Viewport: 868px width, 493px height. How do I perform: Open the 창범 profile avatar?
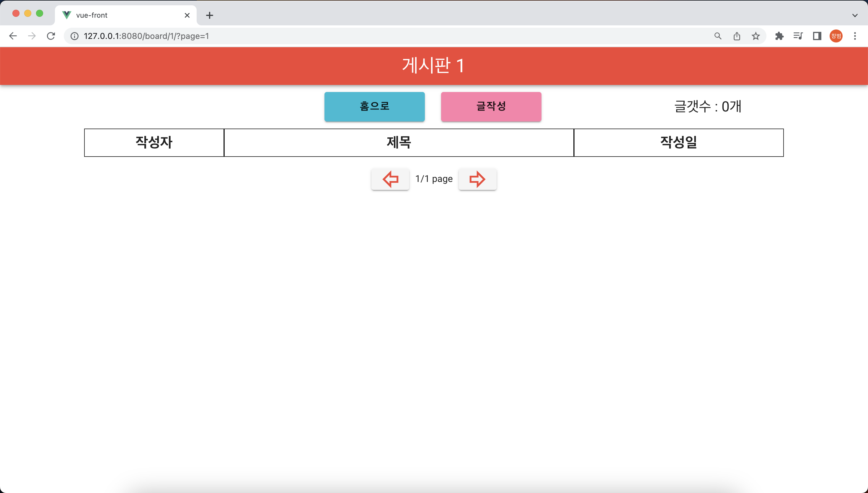click(836, 36)
